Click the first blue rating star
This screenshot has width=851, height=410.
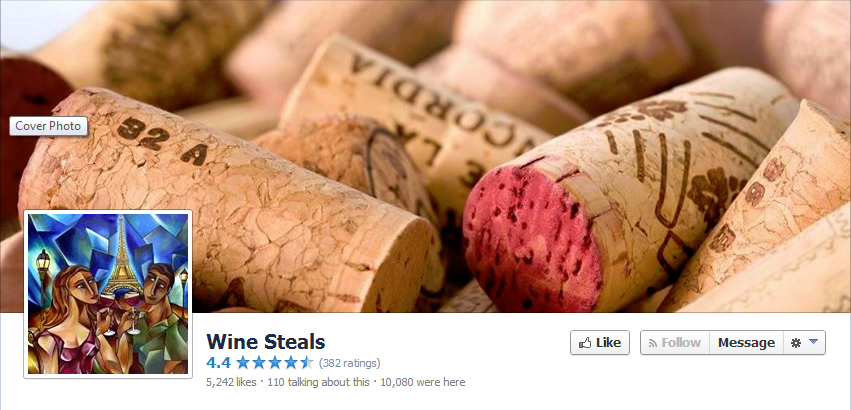(243, 362)
